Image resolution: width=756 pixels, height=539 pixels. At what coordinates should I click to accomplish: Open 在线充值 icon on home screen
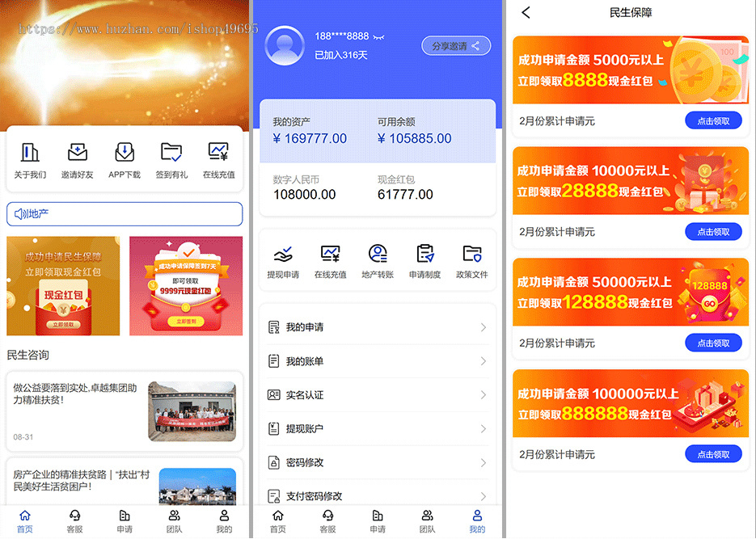pos(218,152)
